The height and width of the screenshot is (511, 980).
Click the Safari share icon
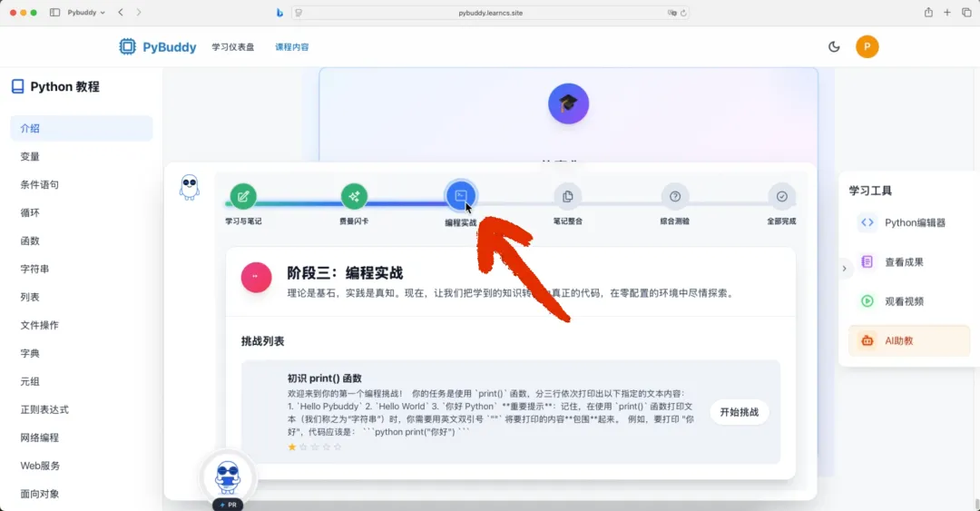[x=929, y=13]
